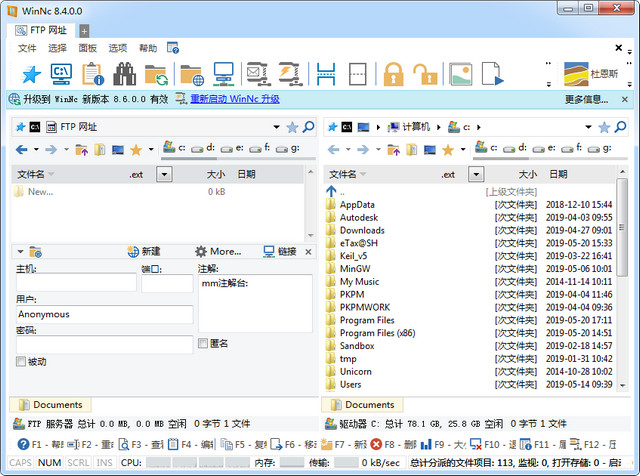Screen dimensions: 640x476
Task: Select the Program Files folder
Action: (x=367, y=320)
